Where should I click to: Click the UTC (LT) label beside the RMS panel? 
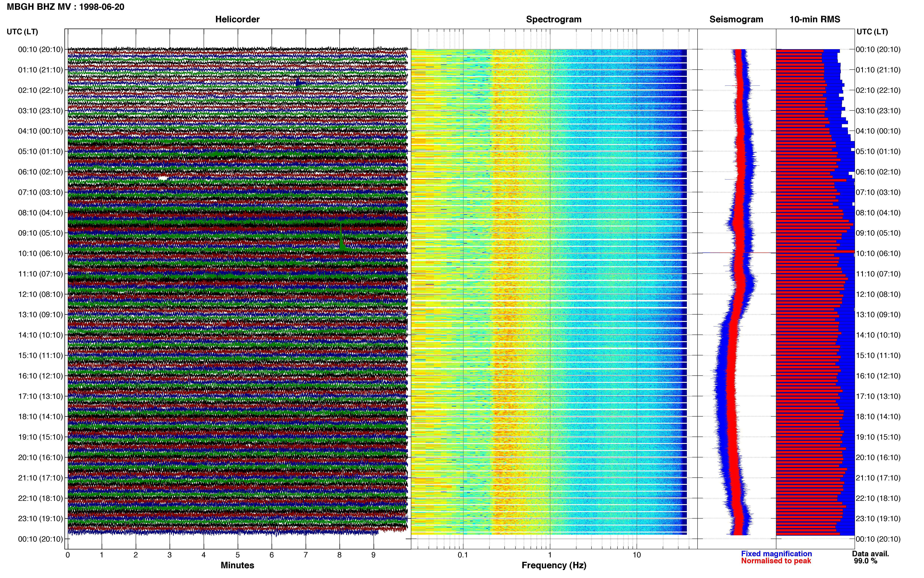click(x=872, y=32)
